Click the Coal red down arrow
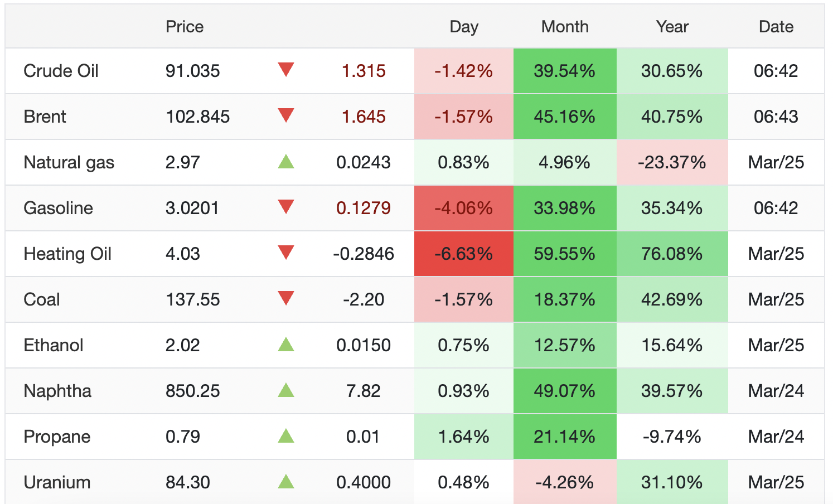833x504 pixels. (x=286, y=299)
